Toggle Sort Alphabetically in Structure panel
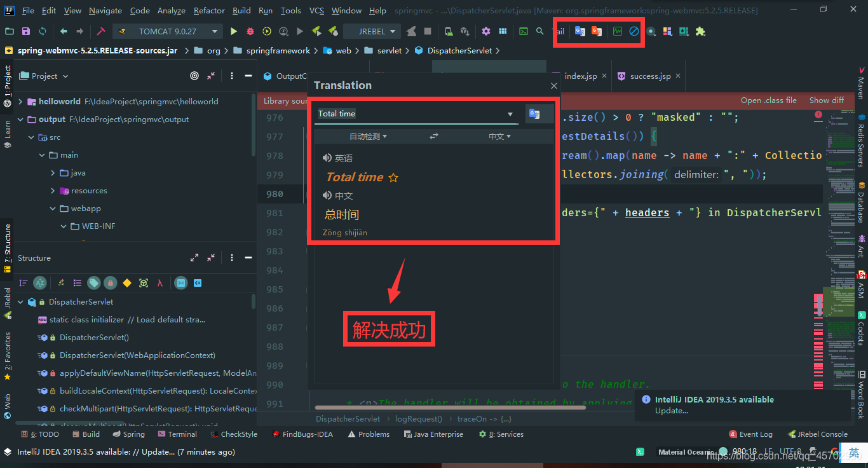Image resolution: width=868 pixels, height=468 pixels. (x=39, y=283)
